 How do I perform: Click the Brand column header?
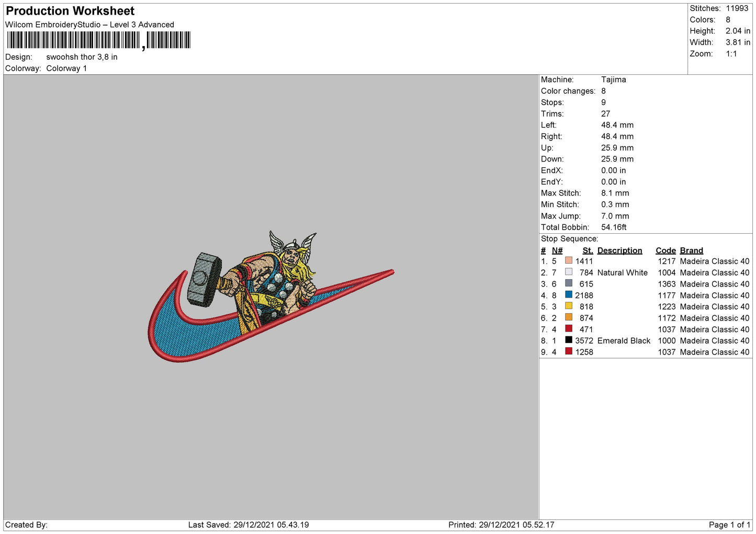691,251
